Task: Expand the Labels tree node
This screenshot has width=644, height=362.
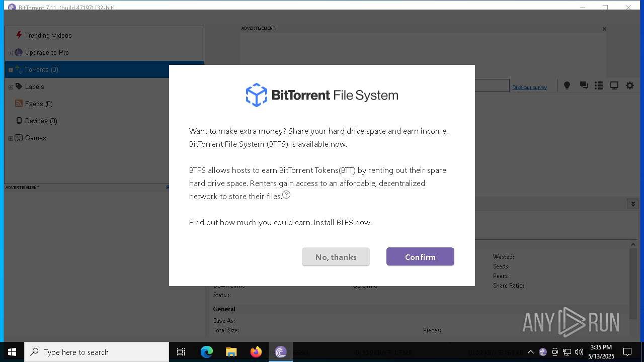Action: (11, 87)
